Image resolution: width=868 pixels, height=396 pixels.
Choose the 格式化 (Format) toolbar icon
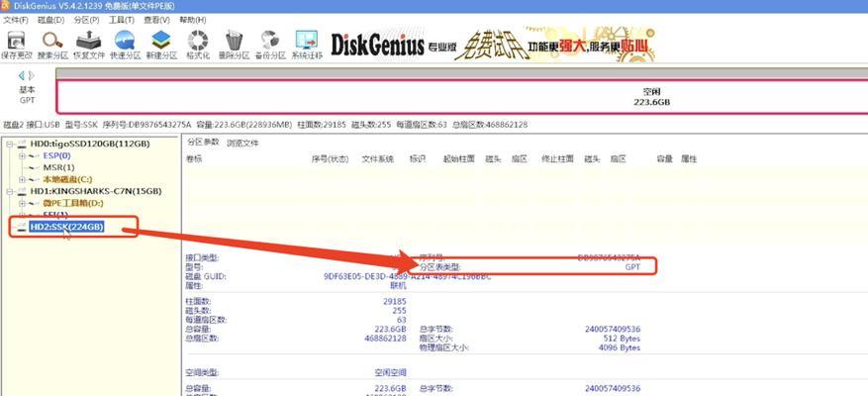point(198,46)
